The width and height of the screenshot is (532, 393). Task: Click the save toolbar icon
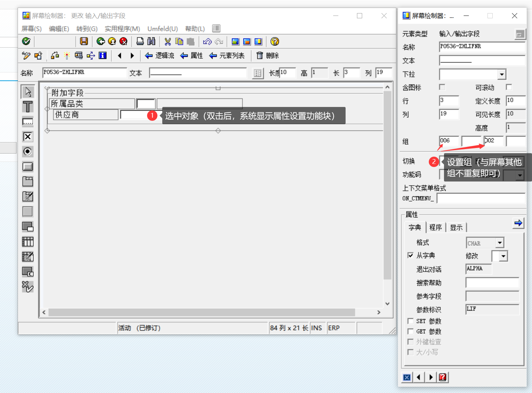pyautogui.click(x=84, y=41)
